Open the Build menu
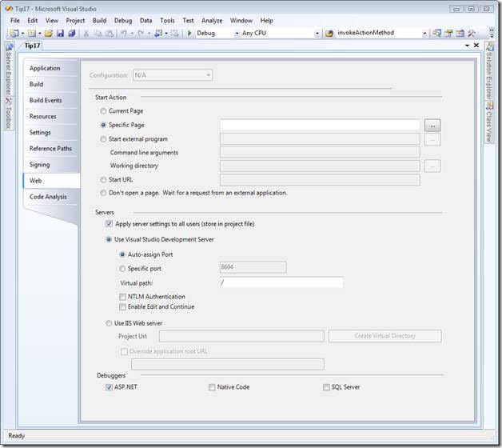Image resolution: width=502 pixels, height=448 pixels. 100,21
